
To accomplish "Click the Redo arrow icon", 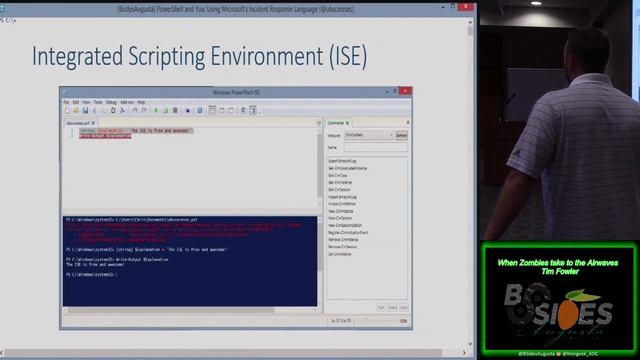I will (x=144, y=110).
